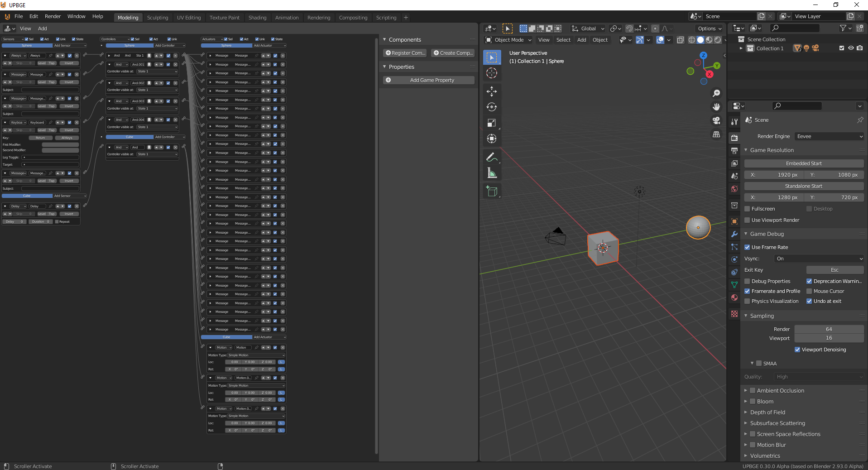868x470 pixels.
Task: Adjust the Viewport sampling value slider
Action: pos(829,338)
